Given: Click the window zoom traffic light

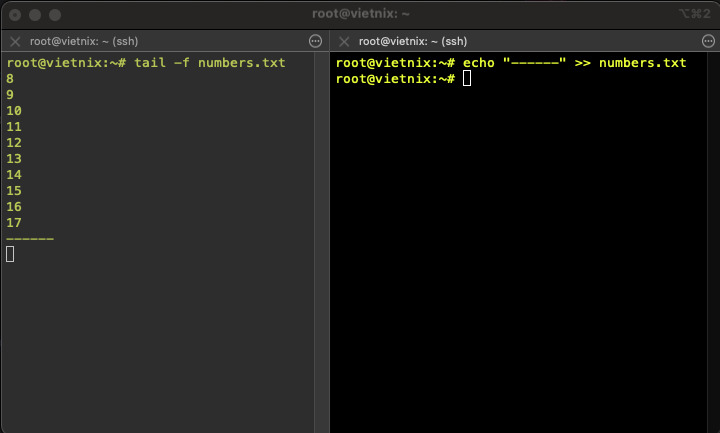Looking at the screenshot, I should 55,15.
